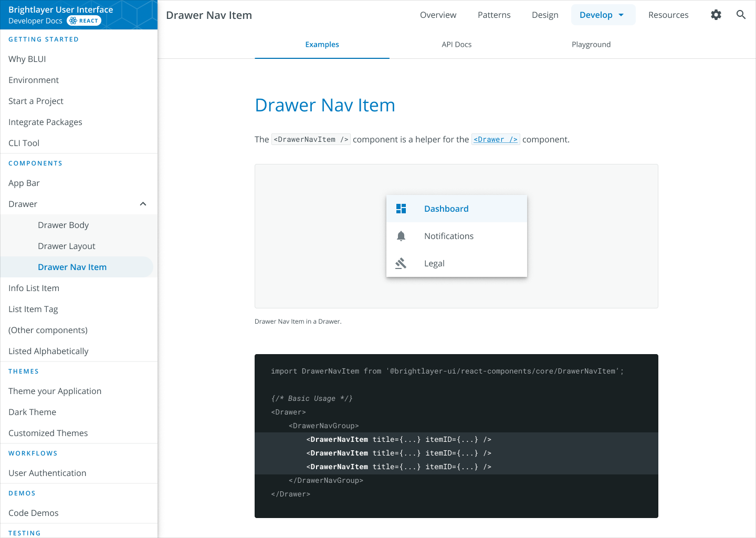This screenshot has width=756, height=538.
Task: Click the WORKFLOWS section label
Action: [x=33, y=453]
